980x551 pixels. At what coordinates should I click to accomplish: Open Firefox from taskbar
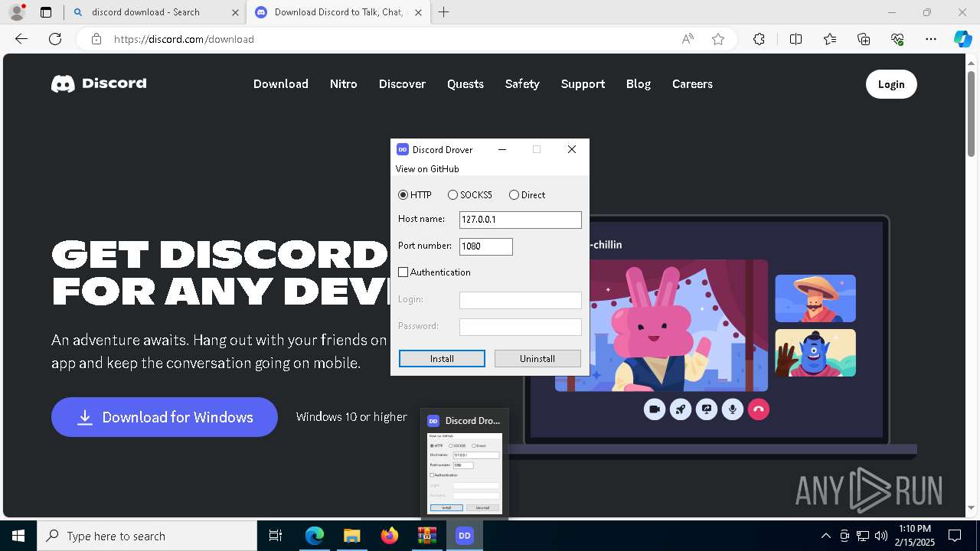pos(389,536)
